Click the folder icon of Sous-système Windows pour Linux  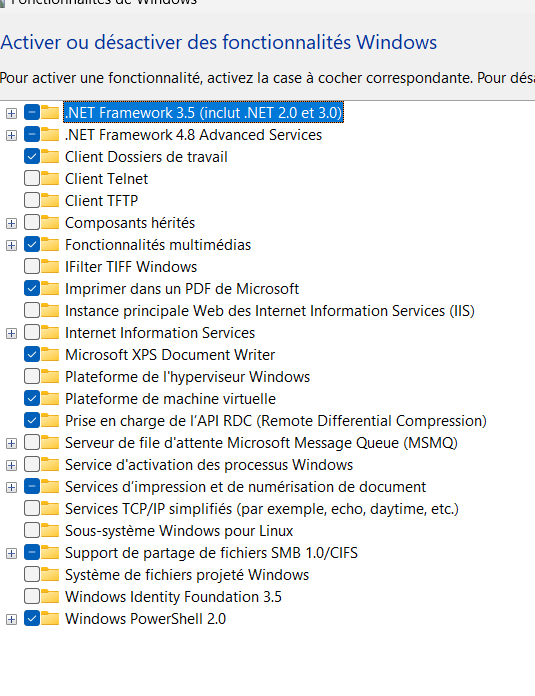click(50, 530)
